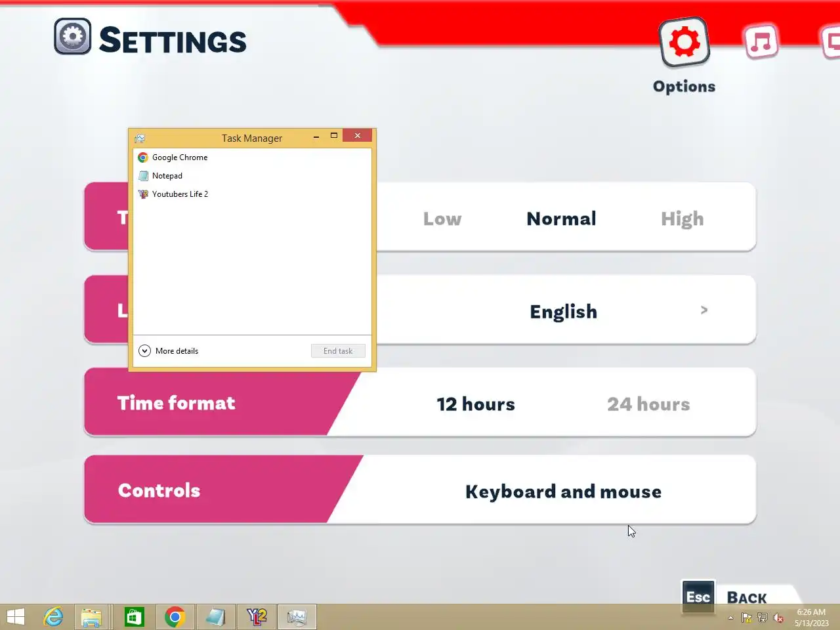Click network tray icon

tap(763, 618)
